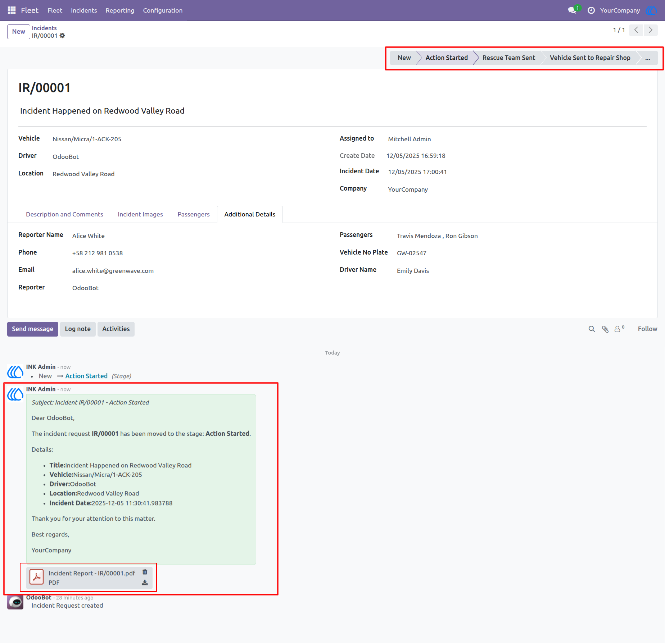
Task: Follow this incident record
Action: pos(647,329)
